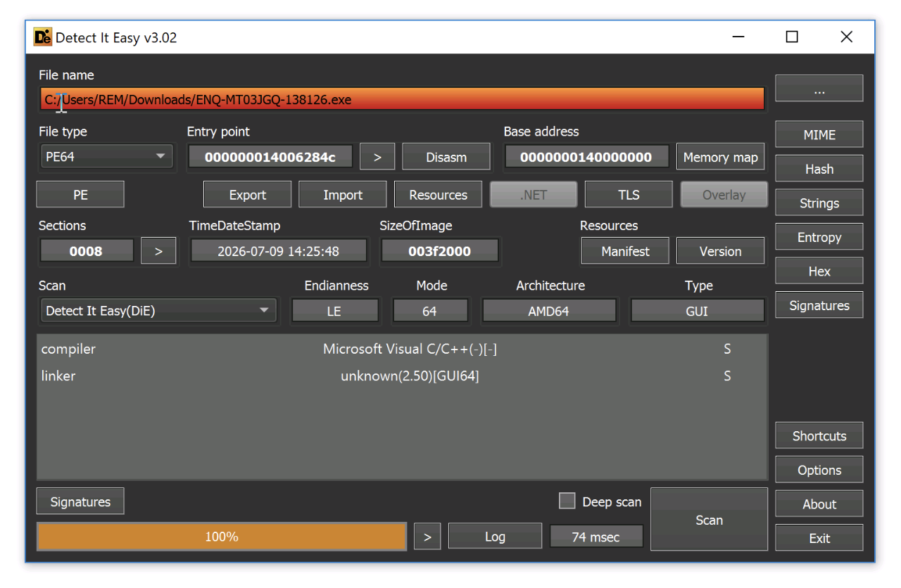The width and height of the screenshot is (901, 588).
Task: Click the large Scan button
Action: pos(709,520)
